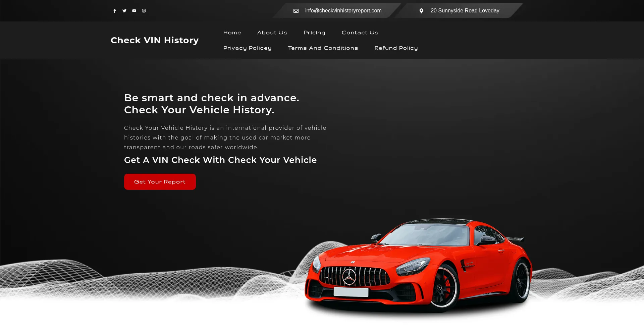Click the Check VIN History logo
The width and height of the screenshot is (644, 333).
tap(155, 40)
